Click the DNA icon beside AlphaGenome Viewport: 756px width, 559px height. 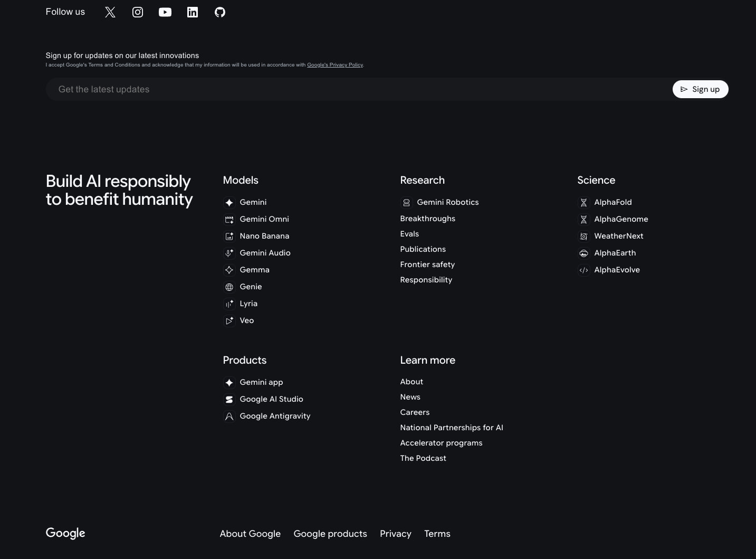584,220
